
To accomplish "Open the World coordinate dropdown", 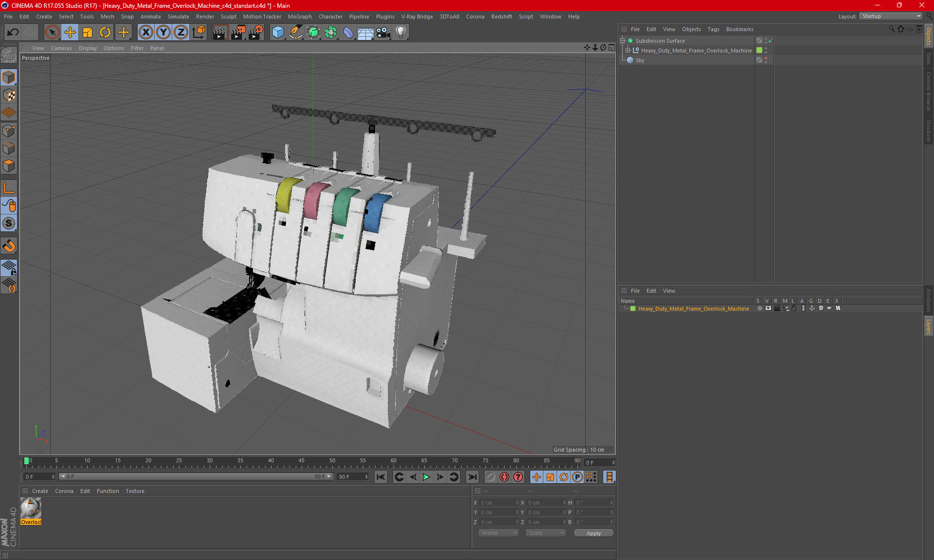I will click(x=499, y=533).
